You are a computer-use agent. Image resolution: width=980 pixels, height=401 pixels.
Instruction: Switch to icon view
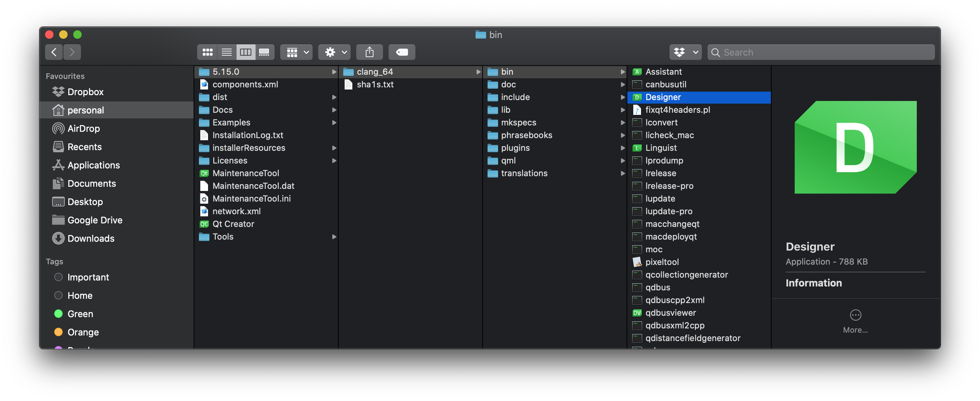pyautogui.click(x=207, y=52)
